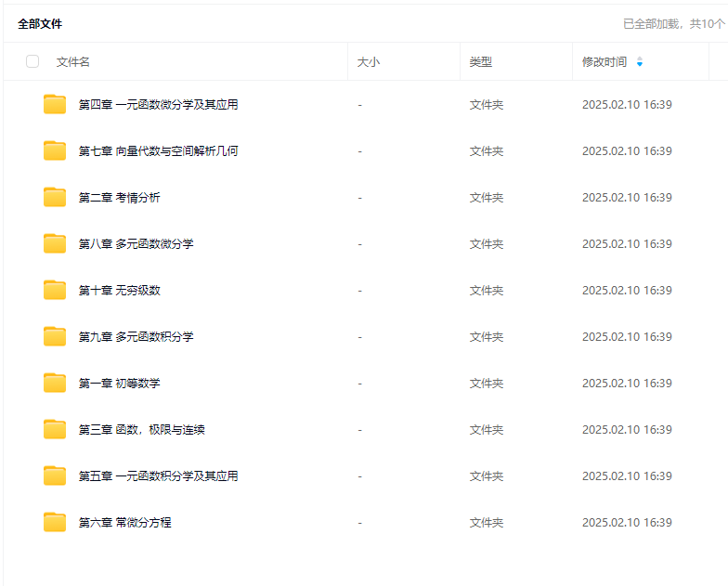
Task: Toggle sort arrow next to 修改时间
Action: pyautogui.click(x=639, y=62)
